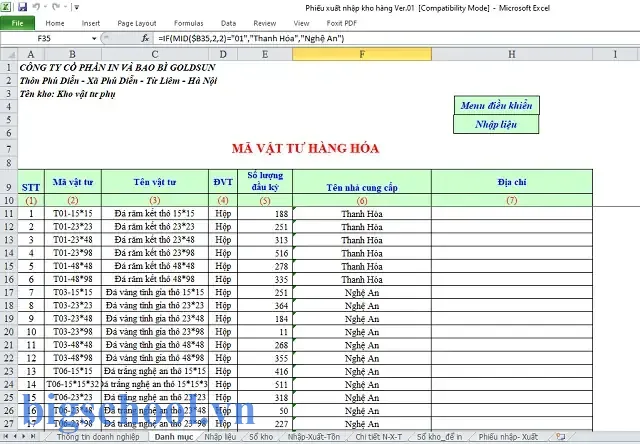Switch to Nhập-Xuất-Tồn sheet tab
Image resolution: width=640 pixels, height=444 pixels.
tap(313, 437)
